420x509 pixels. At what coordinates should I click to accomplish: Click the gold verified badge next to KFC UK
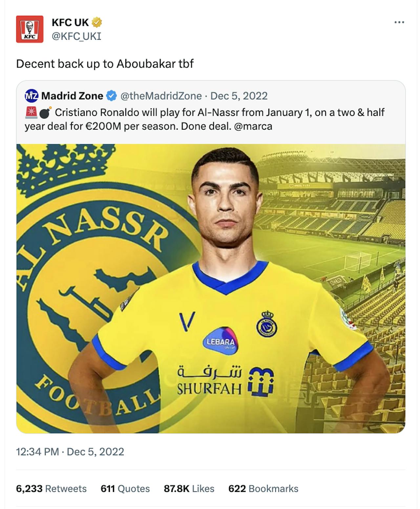click(x=97, y=22)
